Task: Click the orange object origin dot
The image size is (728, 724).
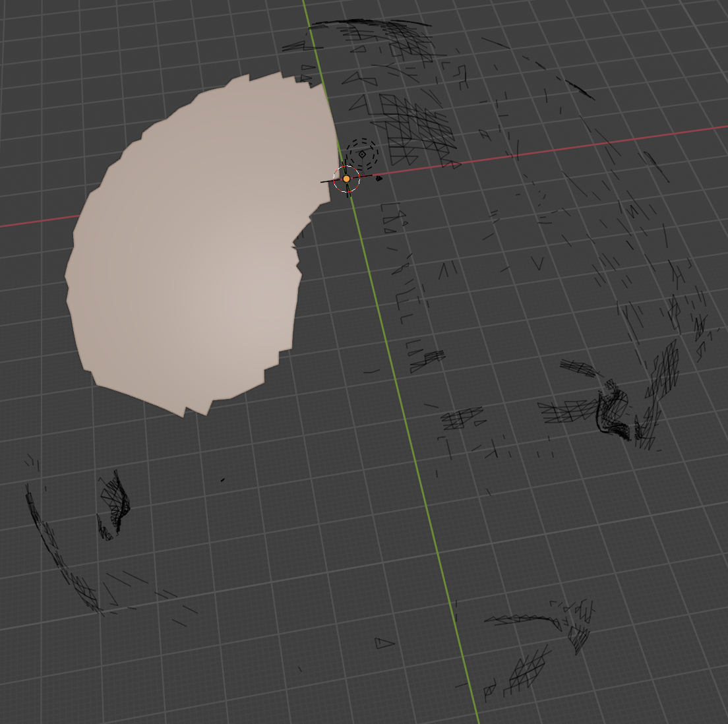Action: tap(346, 179)
